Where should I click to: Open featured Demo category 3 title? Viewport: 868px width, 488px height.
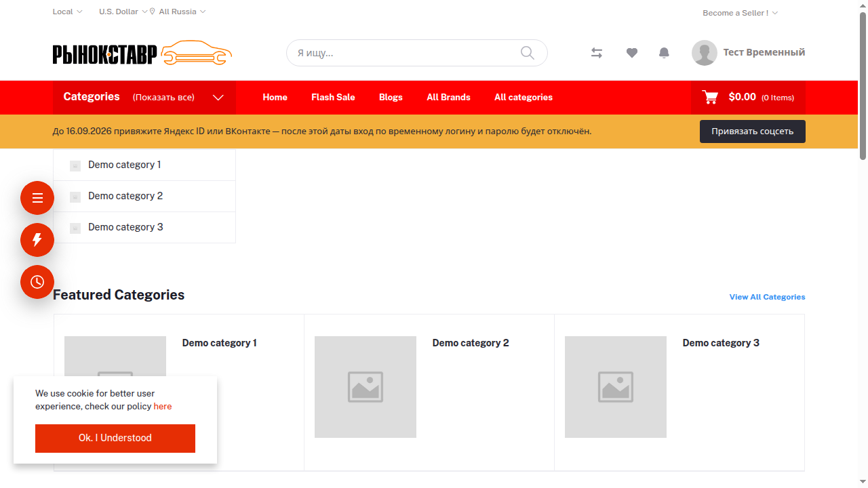(721, 343)
